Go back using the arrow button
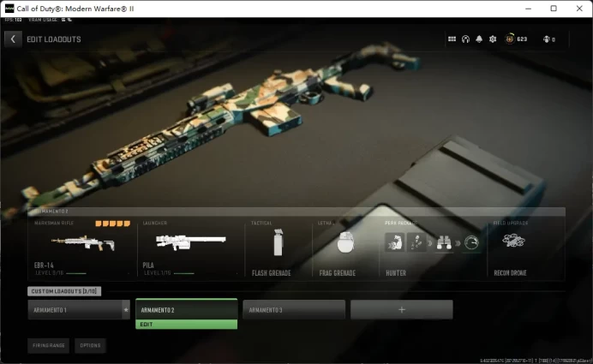The image size is (593, 364). pyautogui.click(x=13, y=39)
